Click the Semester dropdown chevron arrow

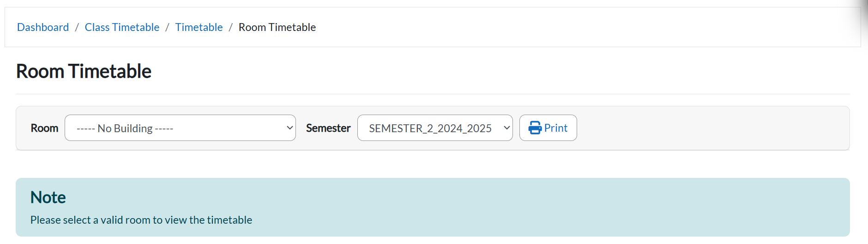click(x=506, y=128)
